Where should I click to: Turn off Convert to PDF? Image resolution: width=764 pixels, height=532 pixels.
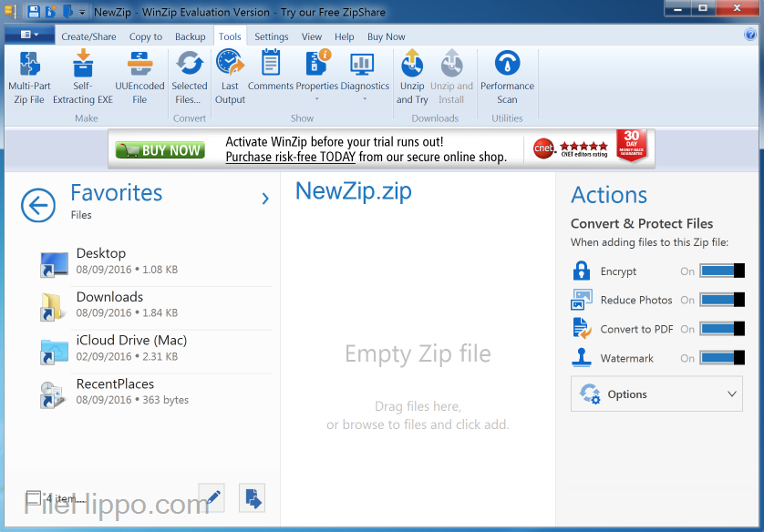click(x=723, y=329)
